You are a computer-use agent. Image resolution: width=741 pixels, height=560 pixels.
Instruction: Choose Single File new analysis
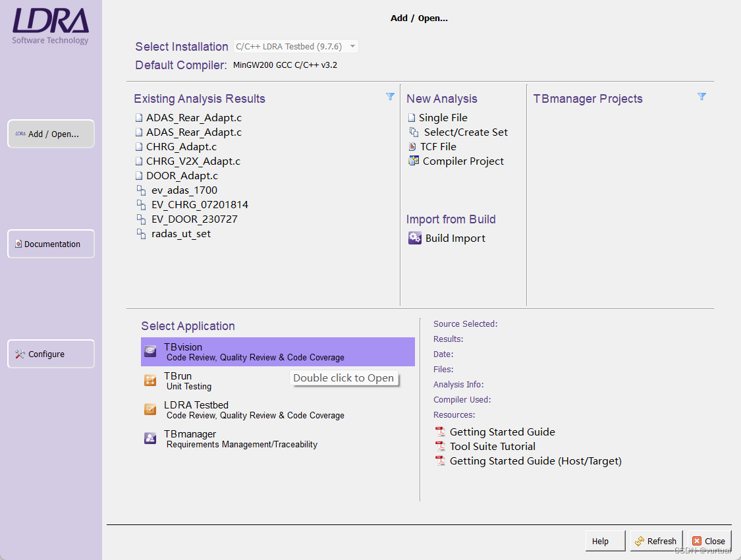(443, 118)
